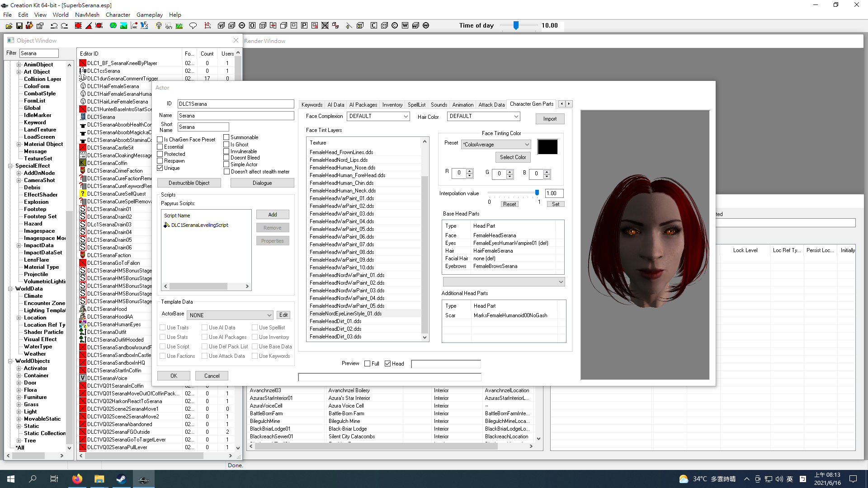868x488 pixels.
Task: Open File Explorer from the taskbar
Action: coord(99,479)
